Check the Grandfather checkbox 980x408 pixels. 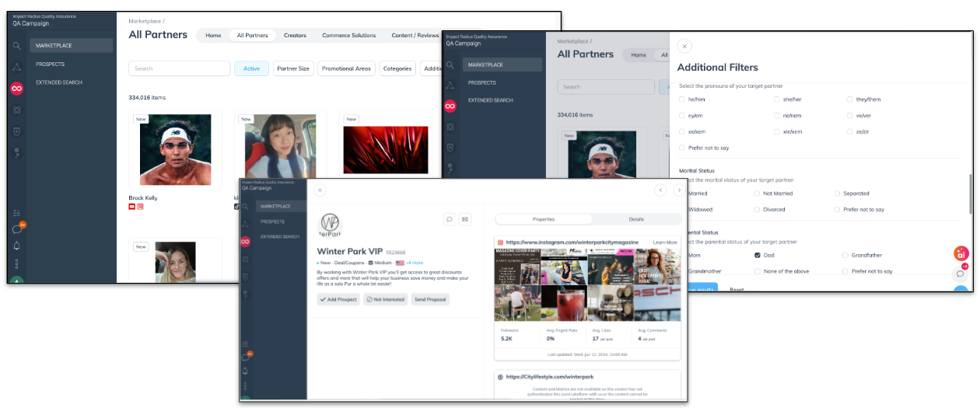click(x=845, y=255)
